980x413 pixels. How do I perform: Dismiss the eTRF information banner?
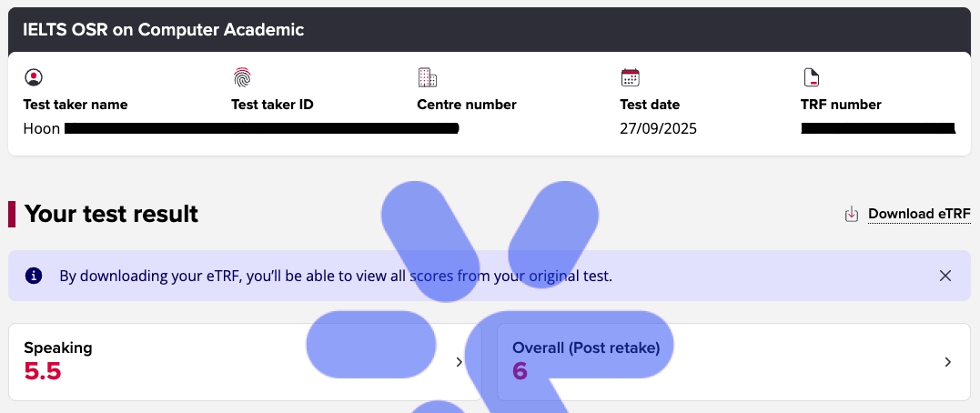[945, 276]
